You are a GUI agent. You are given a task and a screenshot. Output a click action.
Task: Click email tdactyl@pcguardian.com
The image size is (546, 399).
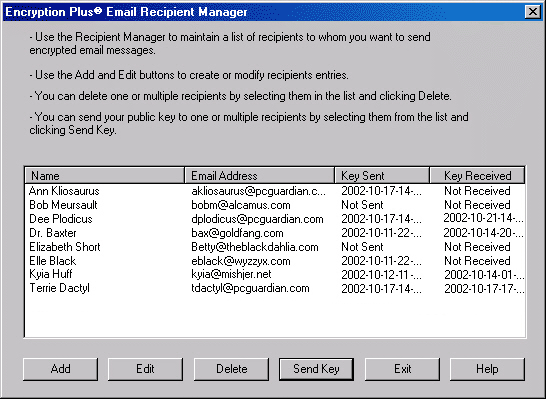click(x=250, y=288)
